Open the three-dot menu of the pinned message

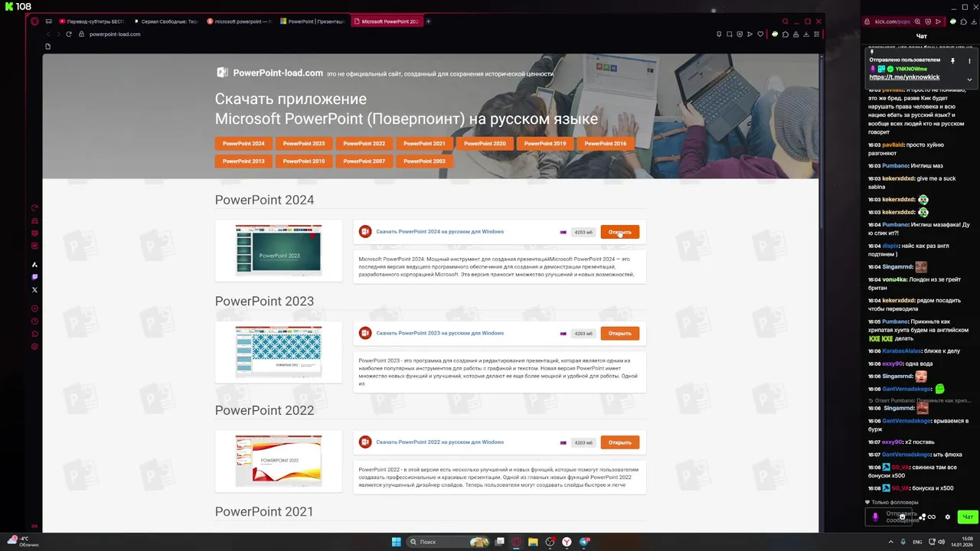[x=969, y=60]
